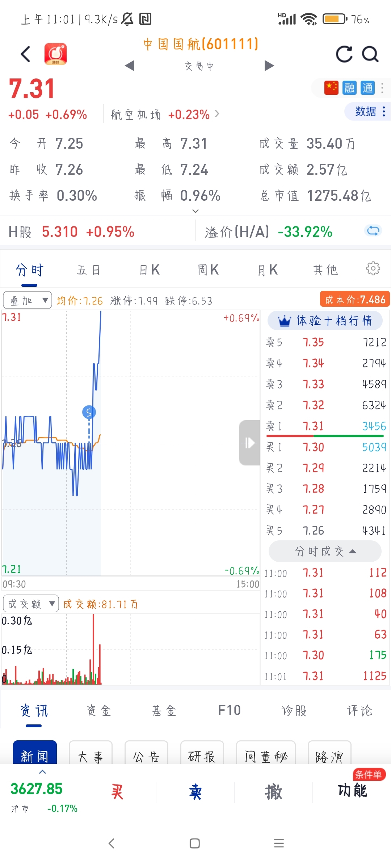Select 大事 filter
The height and width of the screenshot is (868, 391).
[x=91, y=752]
